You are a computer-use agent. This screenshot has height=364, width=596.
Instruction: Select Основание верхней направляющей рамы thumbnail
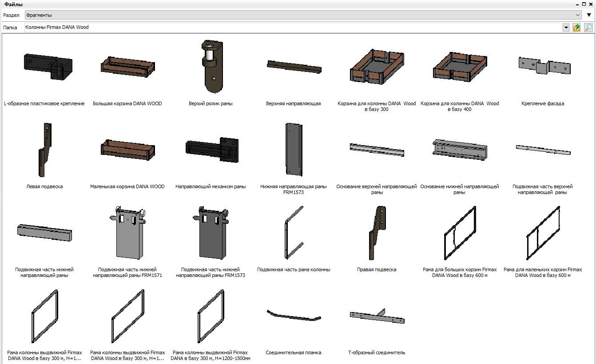pyautogui.click(x=377, y=150)
